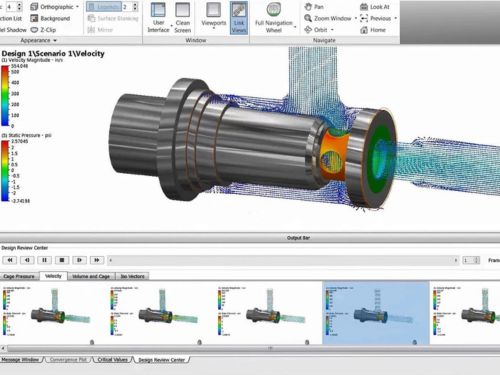Click the animation frame slider track
The width and height of the screenshot is (500, 375).
[283, 260]
